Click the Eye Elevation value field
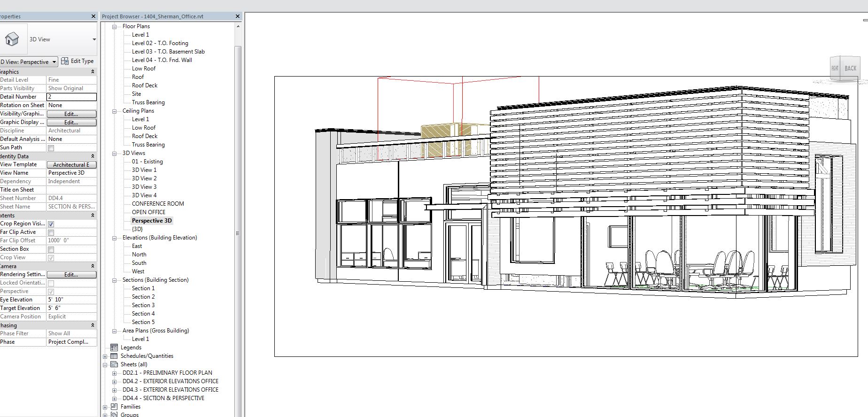The width and height of the screenshot is (868, 417). click(x=71, y=300)
